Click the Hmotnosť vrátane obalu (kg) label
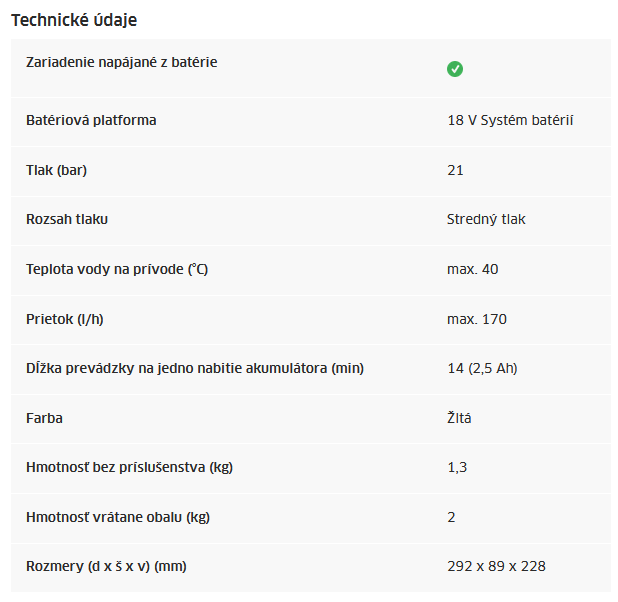618x602 pixels. (x=118, y=517)
